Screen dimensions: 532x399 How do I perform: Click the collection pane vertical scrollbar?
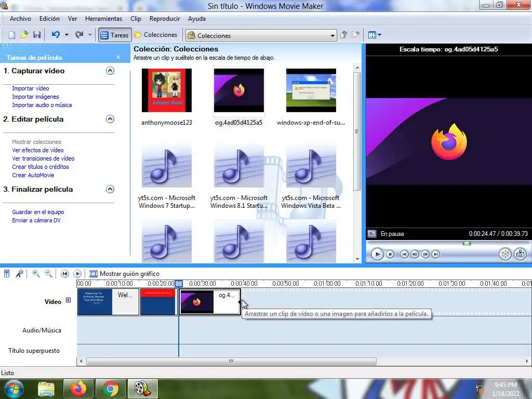(x=357, y=131)
